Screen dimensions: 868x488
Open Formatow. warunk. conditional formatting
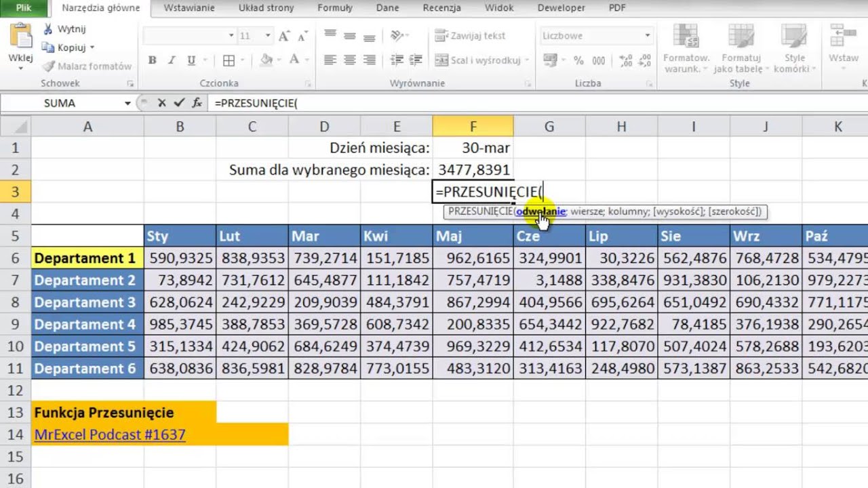(686, 49)
